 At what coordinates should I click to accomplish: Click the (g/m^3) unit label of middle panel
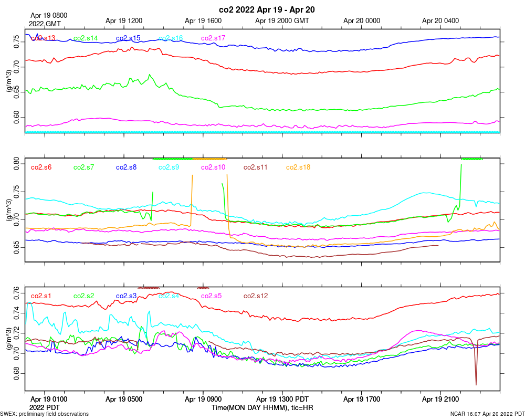tap(9, 211)
